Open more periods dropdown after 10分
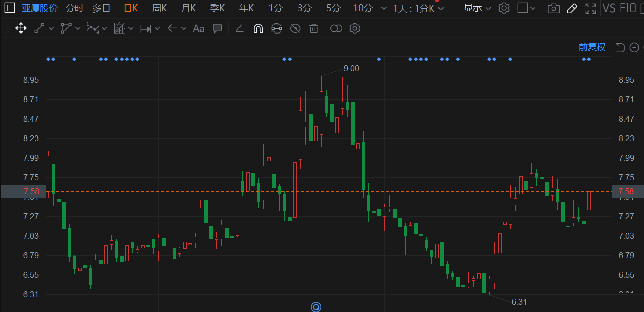Screen dimensions: 644x312 383,8
